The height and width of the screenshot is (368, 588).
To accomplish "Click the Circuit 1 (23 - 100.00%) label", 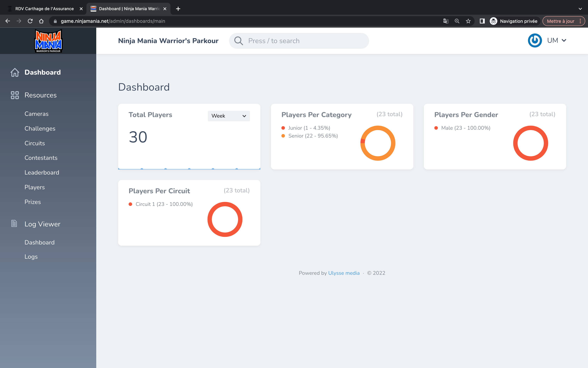I will point(164,204).
